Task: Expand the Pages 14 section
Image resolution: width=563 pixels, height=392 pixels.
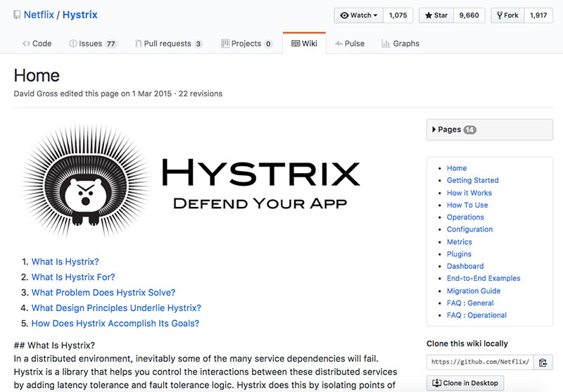Action: (489, 129)
